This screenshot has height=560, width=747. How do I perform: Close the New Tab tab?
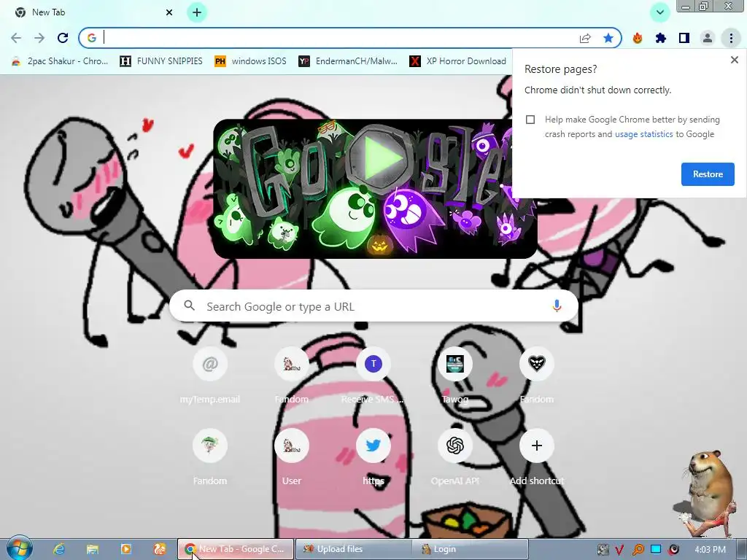[169, 12]
